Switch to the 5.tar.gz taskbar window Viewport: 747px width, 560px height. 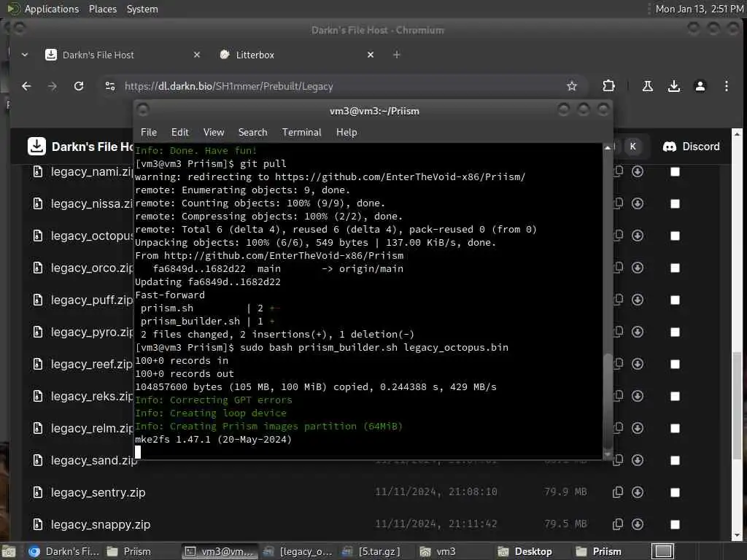click(372, 551)
